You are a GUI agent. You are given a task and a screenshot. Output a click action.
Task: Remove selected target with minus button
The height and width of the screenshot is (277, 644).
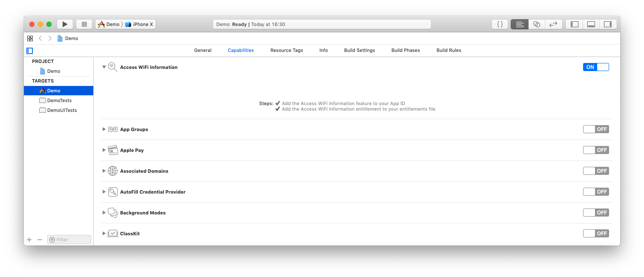pyautogui.click(x=40, y=240)
